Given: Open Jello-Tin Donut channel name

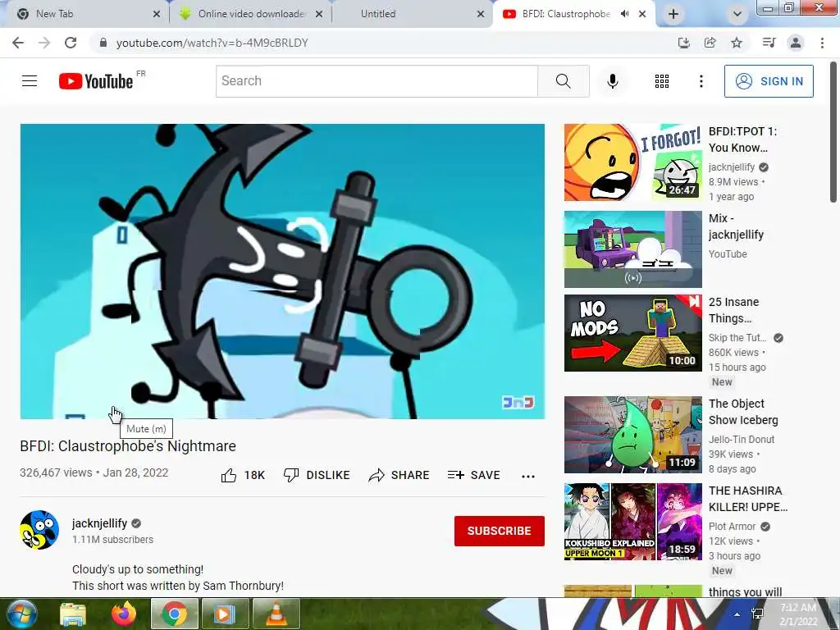Looking at the screenshot, I should coord(742,440).
